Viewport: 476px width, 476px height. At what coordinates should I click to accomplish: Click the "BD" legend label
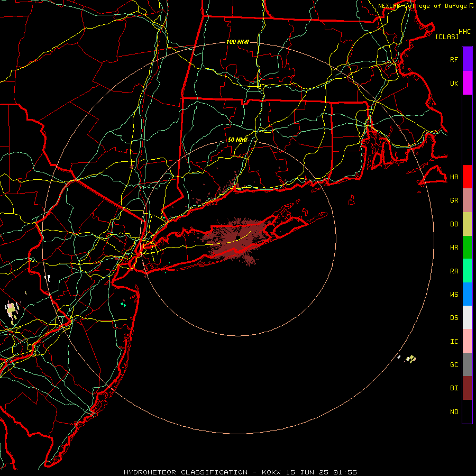[x=454, y=224]
